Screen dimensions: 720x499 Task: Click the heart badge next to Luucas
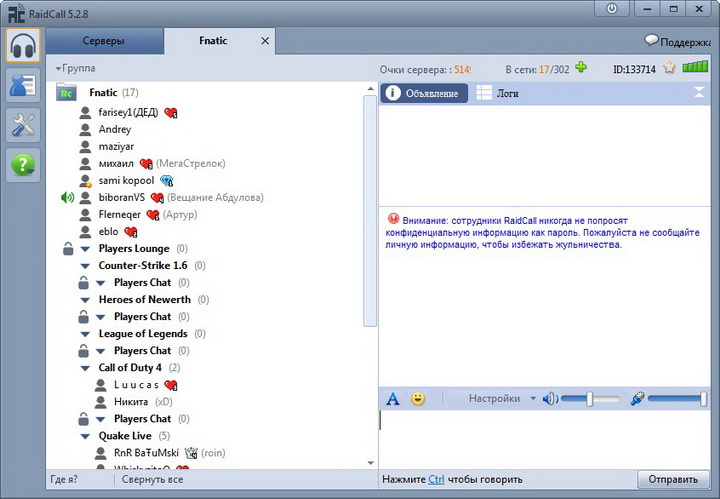pos(171,385)
